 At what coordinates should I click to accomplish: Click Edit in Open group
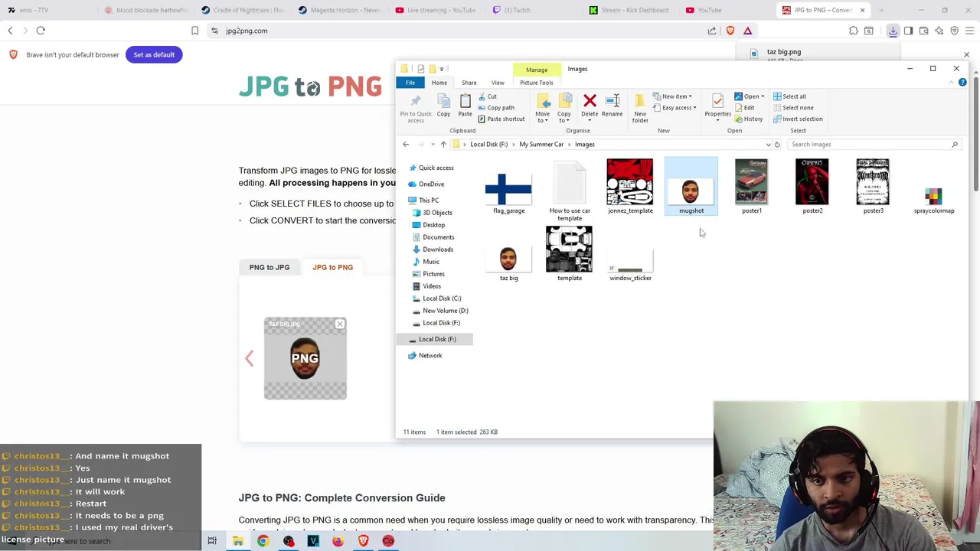tap(744, 108)
